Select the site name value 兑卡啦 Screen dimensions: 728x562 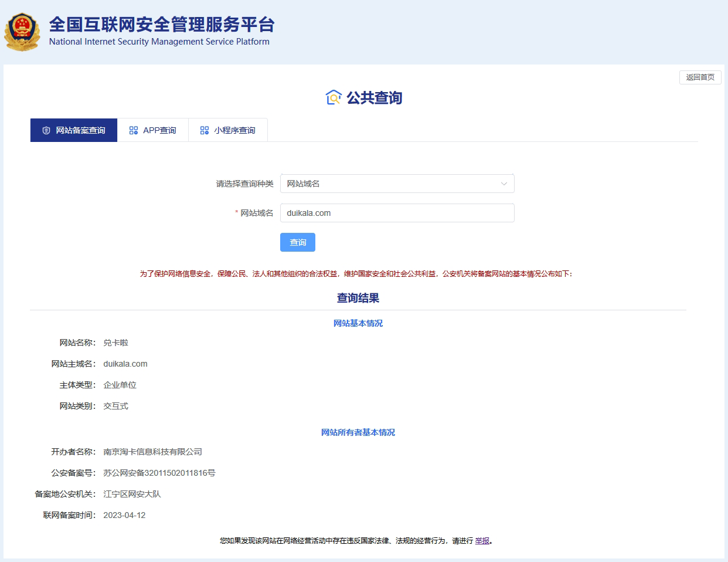pos(116,343)
